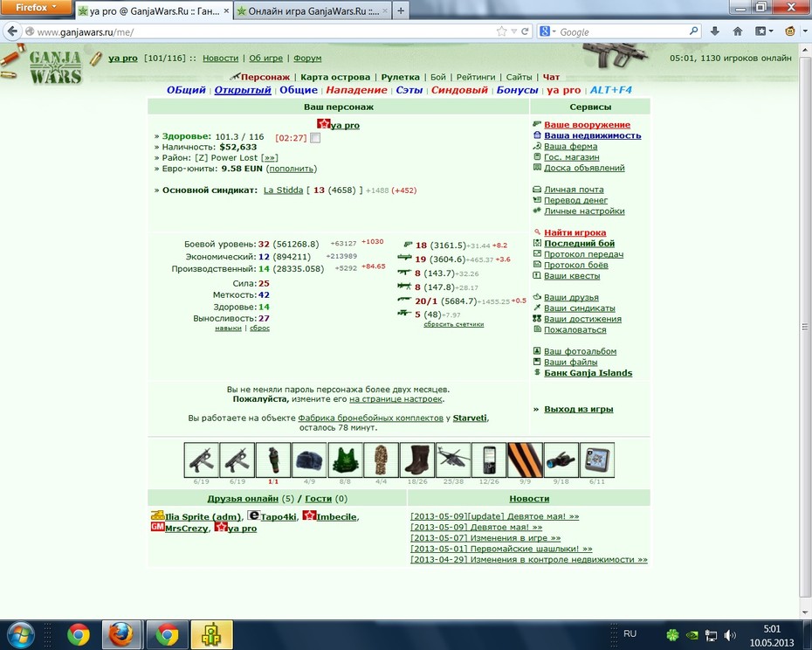
Task: Click the back navigation arrow
Action: [12, 31]
